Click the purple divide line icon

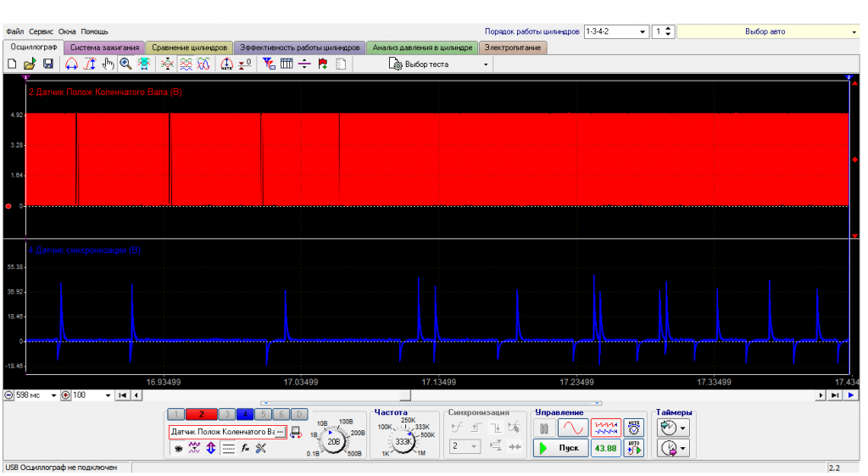pyautogui.click(x=304, y=64)
